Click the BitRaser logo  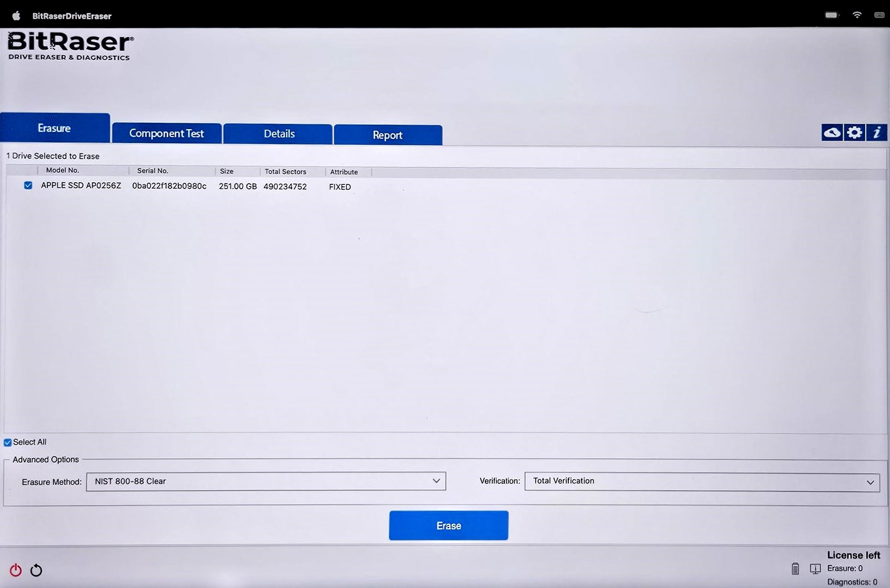70,46
